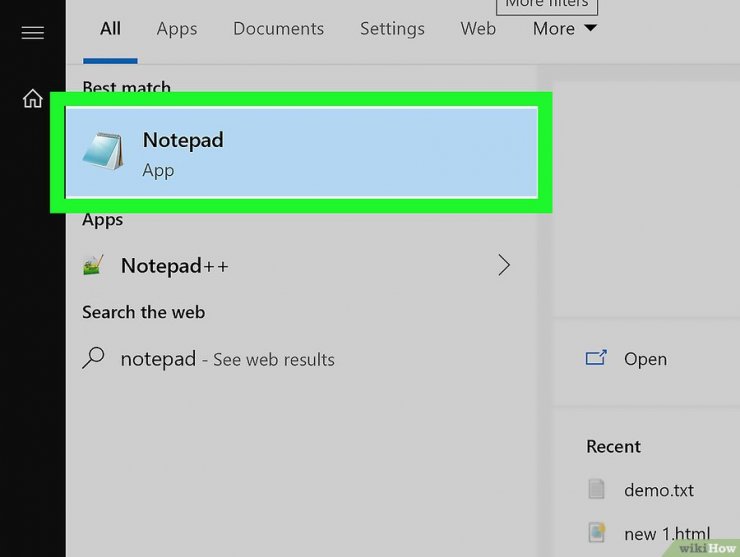Expand Notepad++ options with the chevron arrow
740x557 pixels.
click(x=504, y=265)
